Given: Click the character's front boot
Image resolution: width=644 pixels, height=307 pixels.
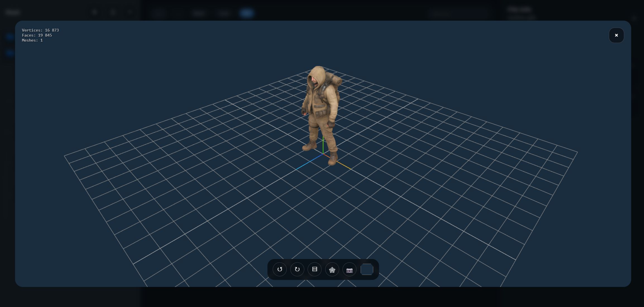Looking at the screenshot, I should 333,160.
